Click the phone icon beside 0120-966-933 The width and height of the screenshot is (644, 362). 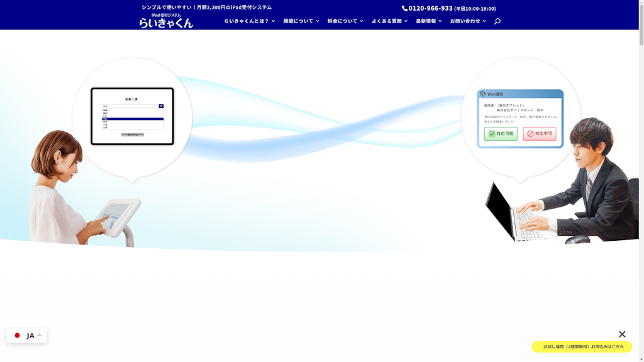point(404,8)
